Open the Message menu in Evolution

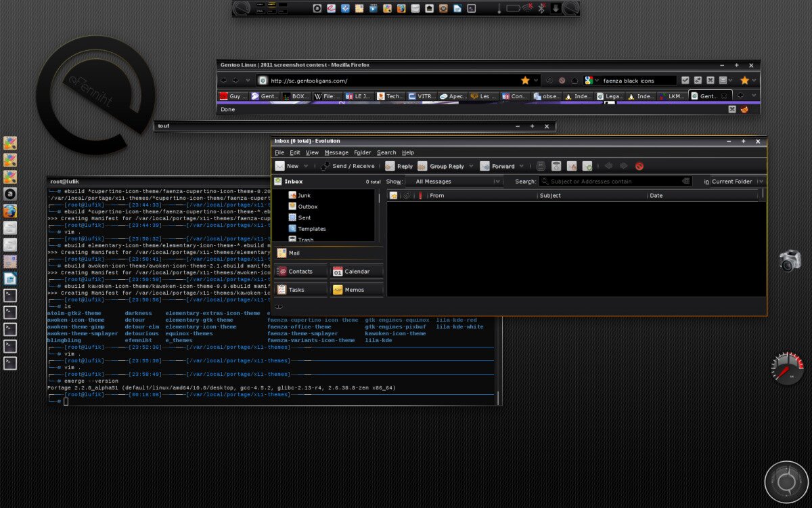click(x=336, y=152)
